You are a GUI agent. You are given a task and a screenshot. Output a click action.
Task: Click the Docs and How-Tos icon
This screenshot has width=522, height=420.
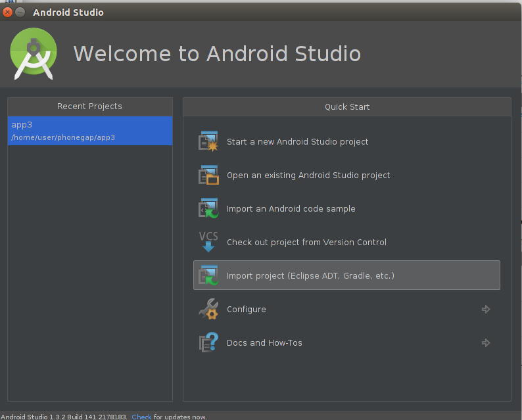pyautogui.click(x=208, y=342)
